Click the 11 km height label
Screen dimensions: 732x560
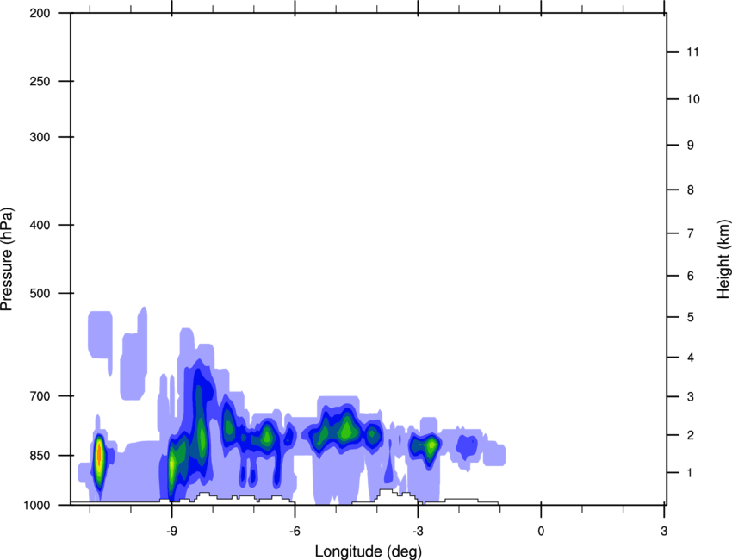693,52
